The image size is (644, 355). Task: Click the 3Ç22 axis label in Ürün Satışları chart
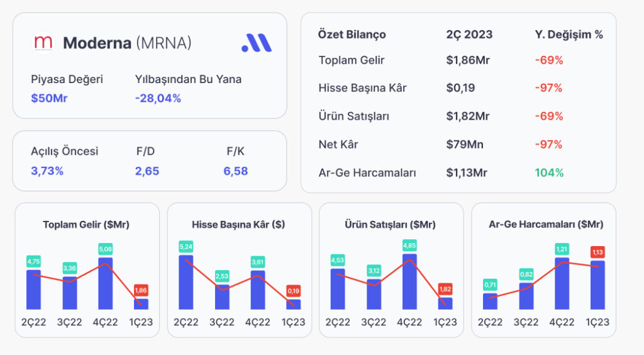(x=374, y=322)
